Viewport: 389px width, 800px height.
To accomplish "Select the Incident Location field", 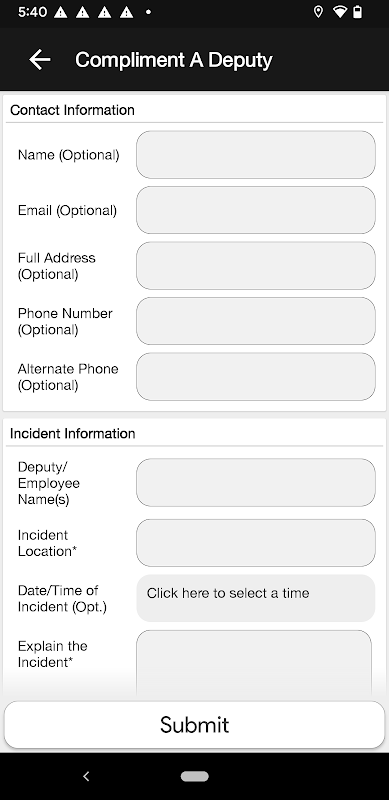I will pos(256,543).
